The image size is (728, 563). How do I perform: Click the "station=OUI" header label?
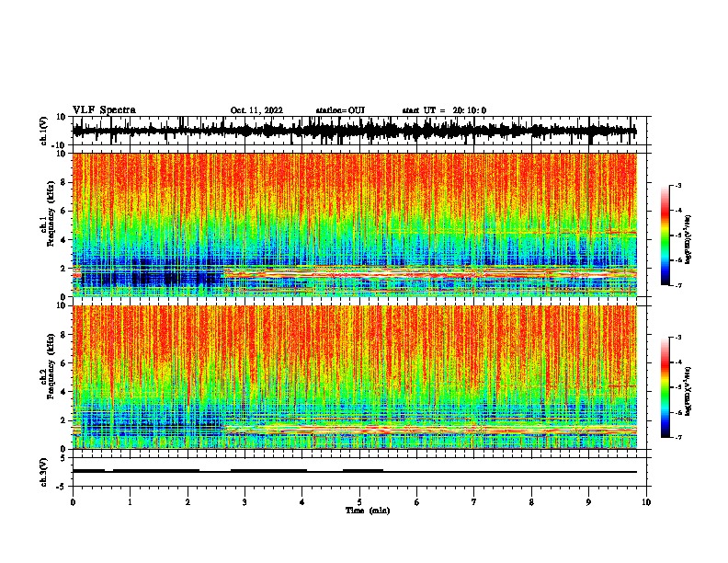(340, 110)
